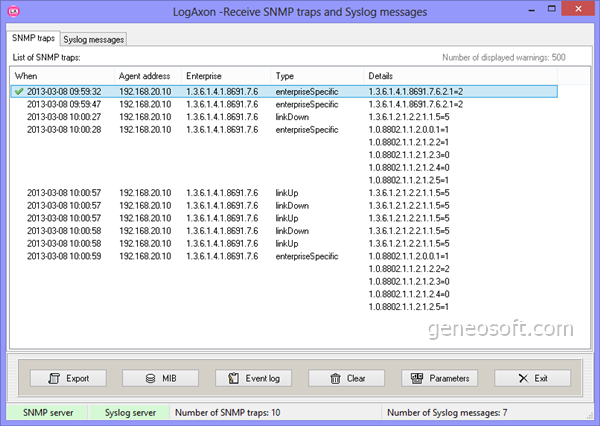Maximize the LogAxon window

(x=551, y=9)
